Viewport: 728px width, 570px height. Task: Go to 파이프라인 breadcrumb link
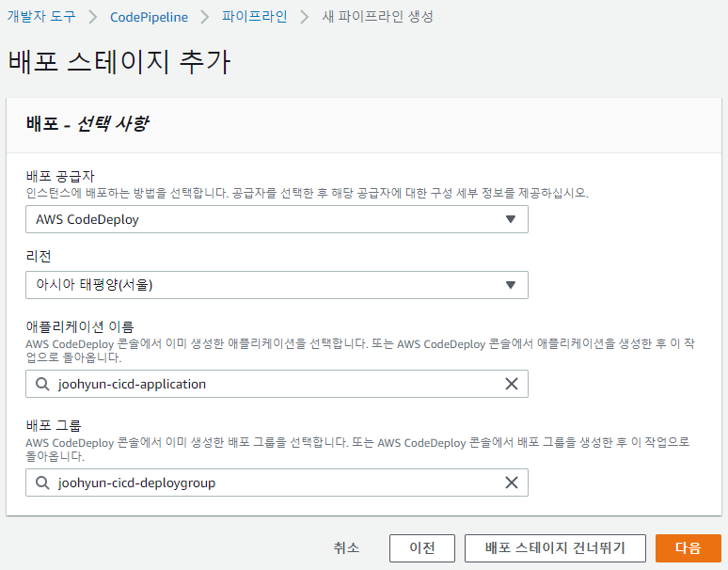(x=255, y=17)
